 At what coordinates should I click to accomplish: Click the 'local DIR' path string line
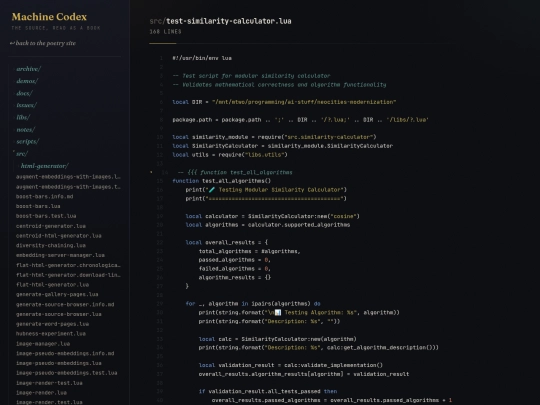[284, 102]
